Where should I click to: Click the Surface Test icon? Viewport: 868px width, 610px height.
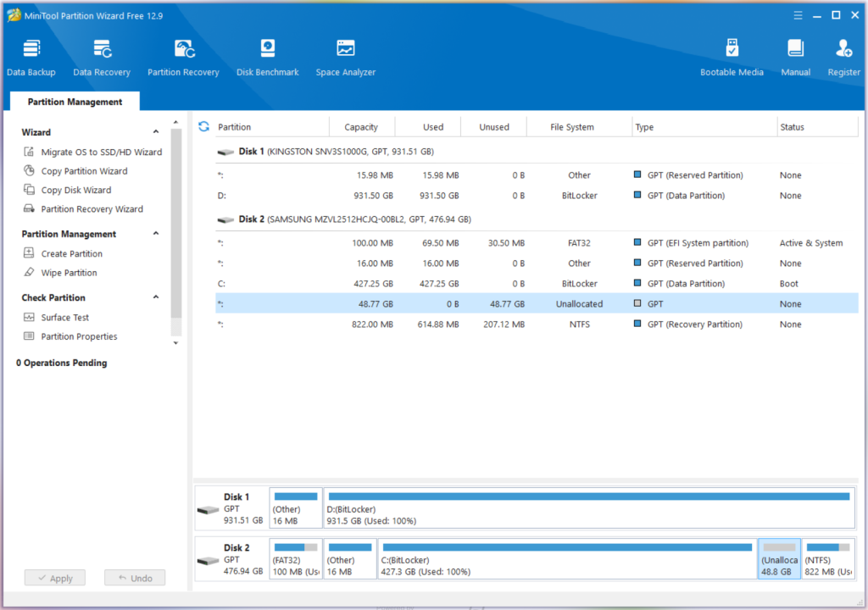click(29, 317)
